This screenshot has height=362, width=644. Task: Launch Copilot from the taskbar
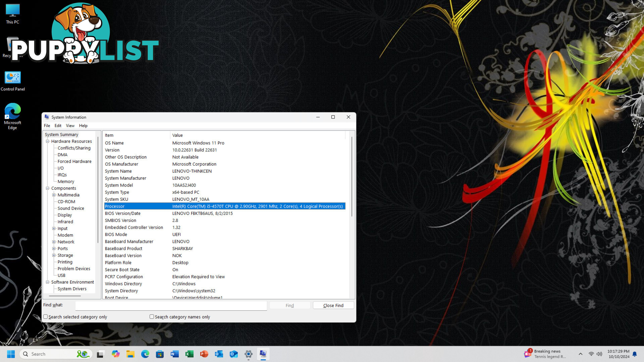click(116, 354)
